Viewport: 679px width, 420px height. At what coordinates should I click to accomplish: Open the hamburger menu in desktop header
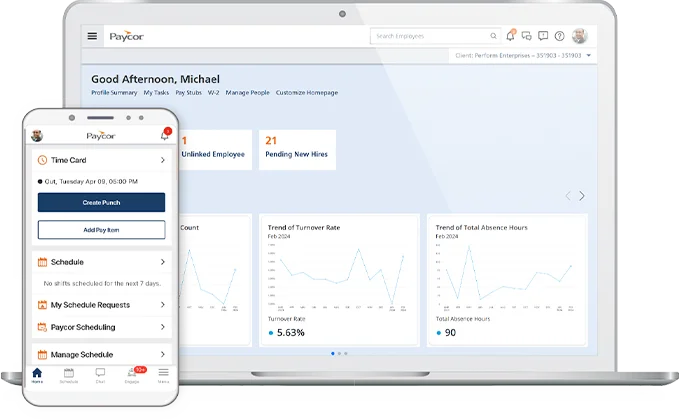coord(92,36)
